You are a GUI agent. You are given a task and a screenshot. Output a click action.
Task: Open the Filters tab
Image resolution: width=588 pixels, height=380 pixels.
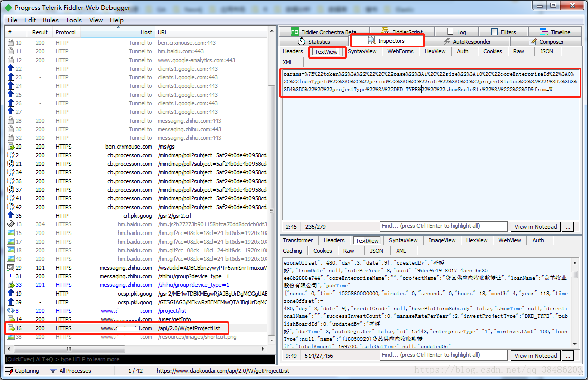pyautogui.click(x=503, y=32)
